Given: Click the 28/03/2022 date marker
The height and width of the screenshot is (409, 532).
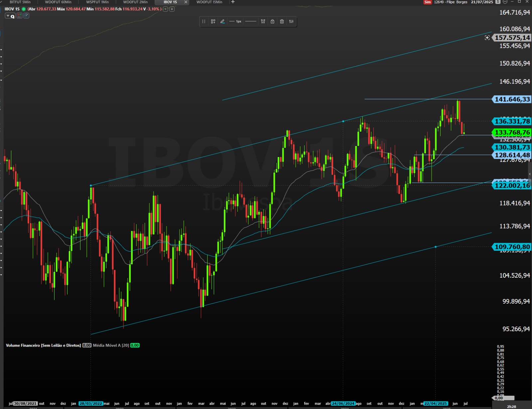Looking at the screenshot, I should pyautogui.click(x=91, y=403).
